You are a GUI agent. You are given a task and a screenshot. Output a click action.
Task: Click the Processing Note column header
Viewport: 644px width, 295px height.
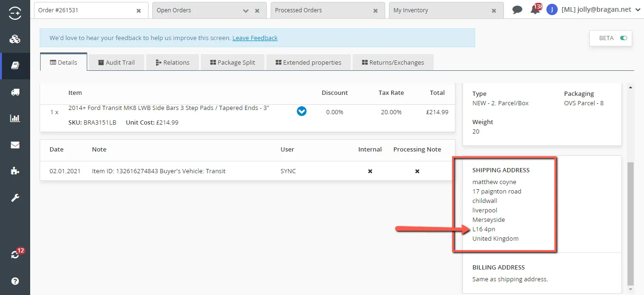point(417,149)
